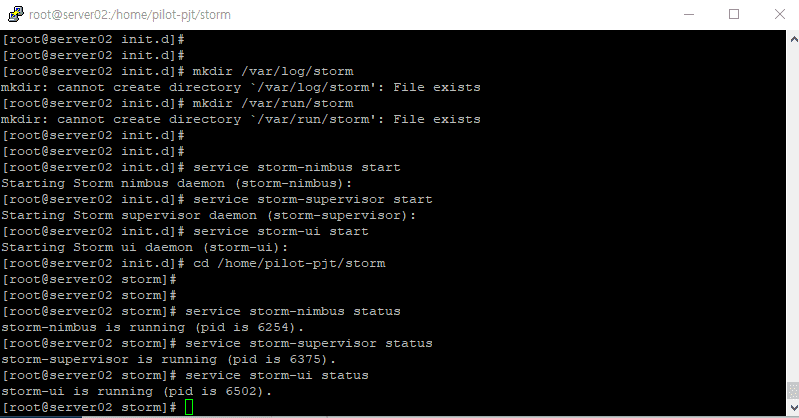Click the 'mkdir /var/run/storm' command line

pyautogui.click(x=177, y=103)
